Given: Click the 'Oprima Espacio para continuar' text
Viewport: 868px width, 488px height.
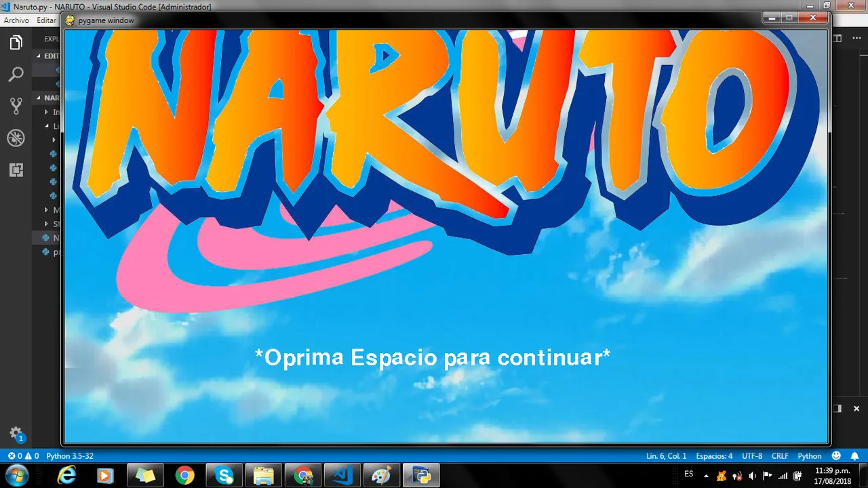Looking at the screenshot, I should 433,357.
